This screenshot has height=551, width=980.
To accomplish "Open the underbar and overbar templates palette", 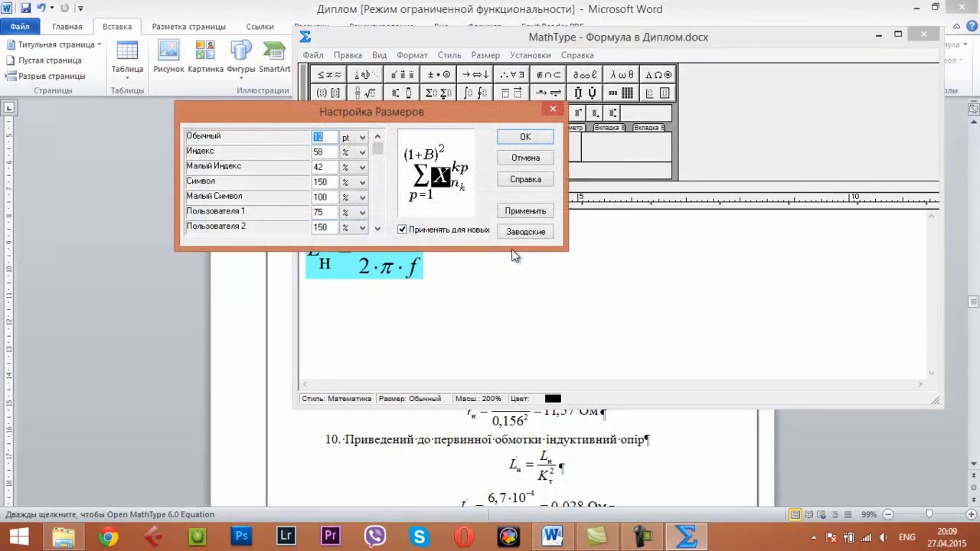I will click(512, 93).
